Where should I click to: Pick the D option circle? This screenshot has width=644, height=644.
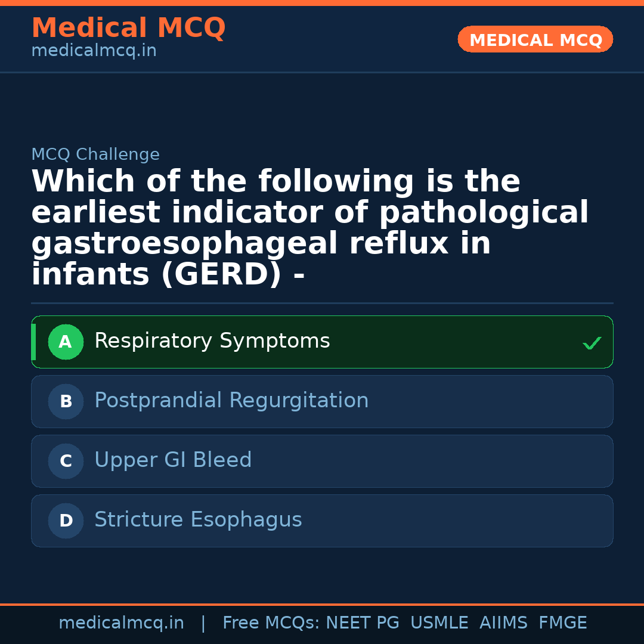(66, 521)
